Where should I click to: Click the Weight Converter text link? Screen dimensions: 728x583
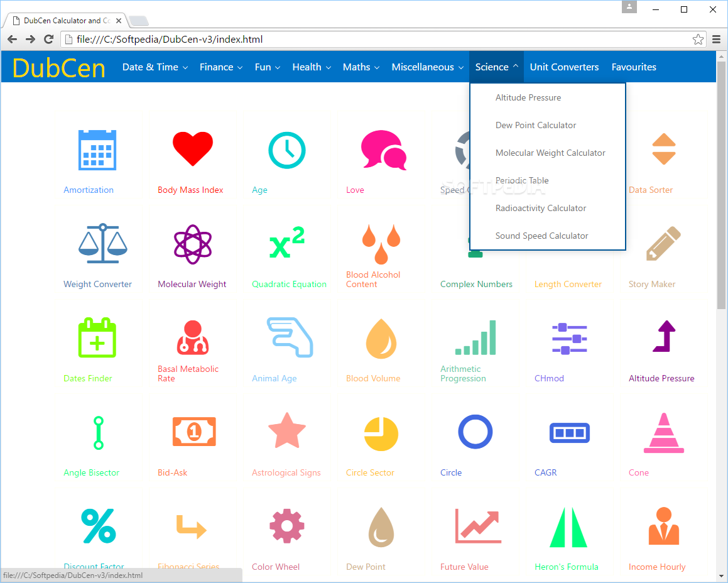[97, 284]
